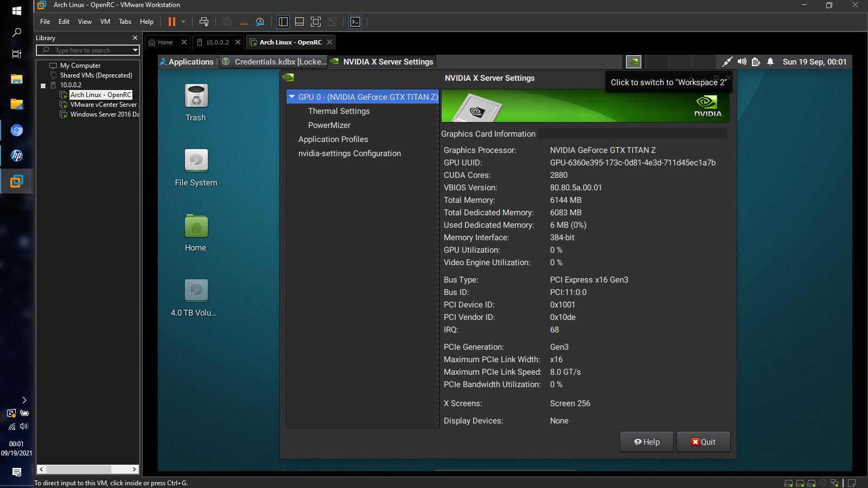Click the Help button in NVIDIA settings
Screen dimensions: 868x488
tap(647, 442)
